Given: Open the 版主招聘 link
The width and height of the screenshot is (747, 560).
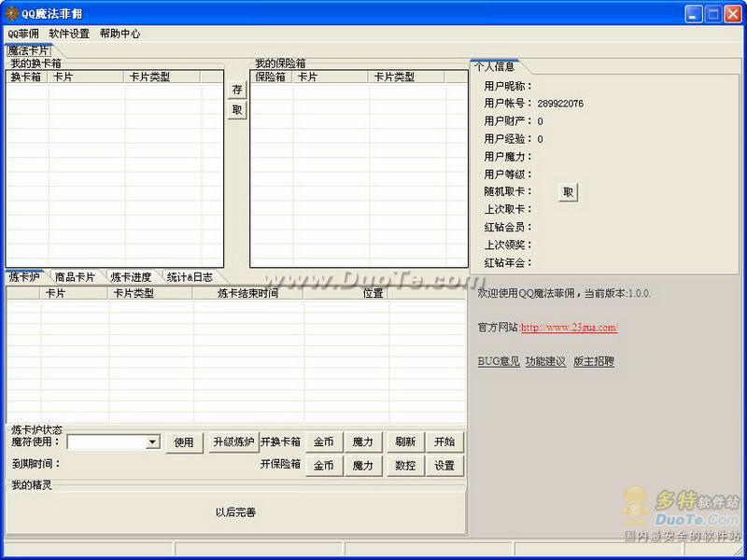Looking at the screenshot, I should point(594,361).
